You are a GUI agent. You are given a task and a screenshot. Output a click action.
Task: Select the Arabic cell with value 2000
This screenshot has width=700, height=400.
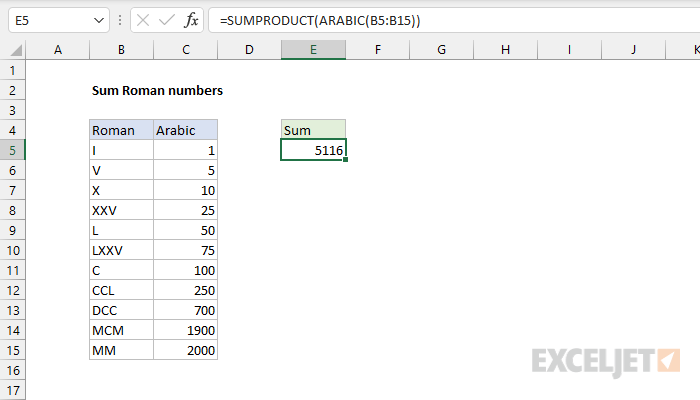[186, 350]
